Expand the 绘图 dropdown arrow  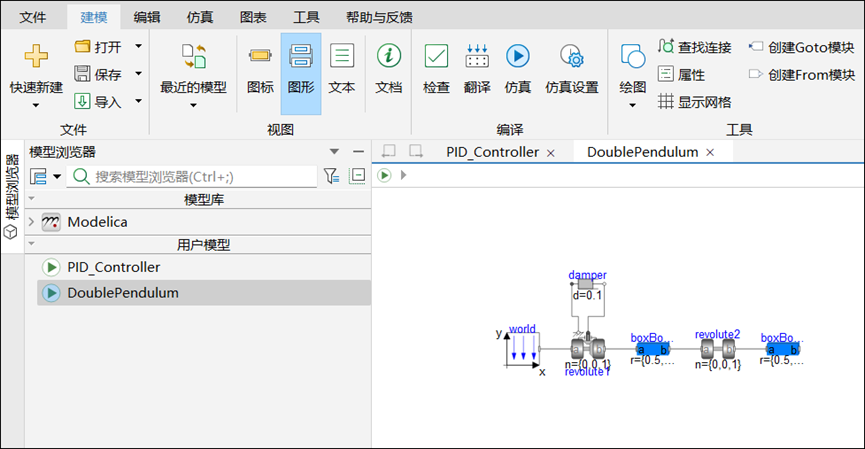[632, 105]
